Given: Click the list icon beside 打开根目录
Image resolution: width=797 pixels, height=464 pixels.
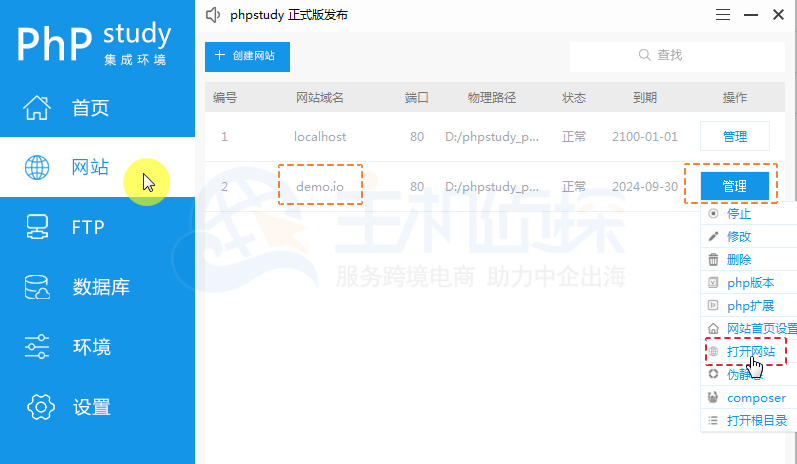Looking at the screenshot, I should click(713, 420).
